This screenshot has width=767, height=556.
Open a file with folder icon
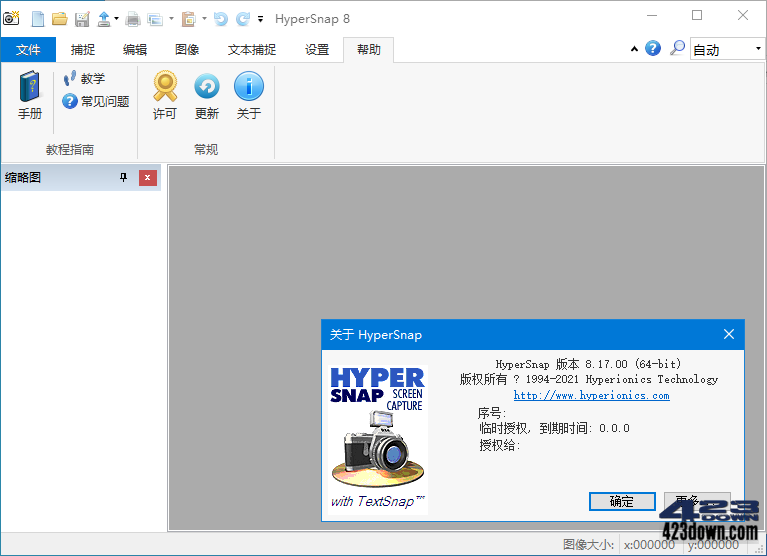[60, 19]
